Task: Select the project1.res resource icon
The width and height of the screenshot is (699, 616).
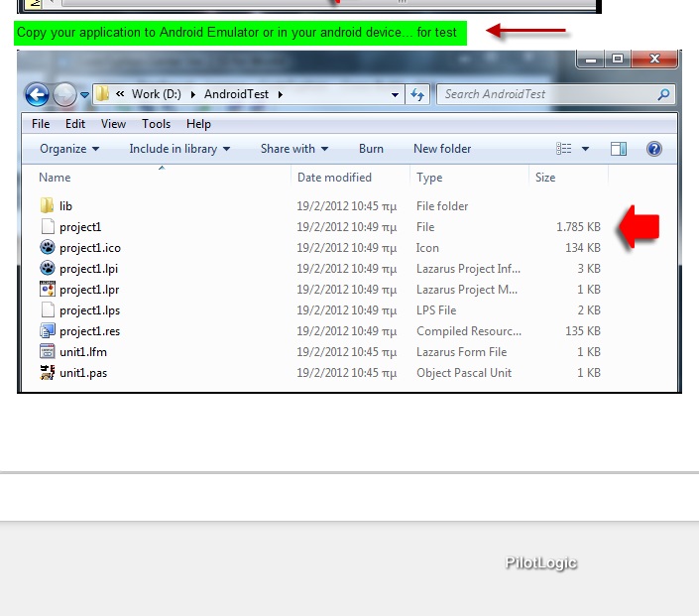Action: [x=48, y=331]
